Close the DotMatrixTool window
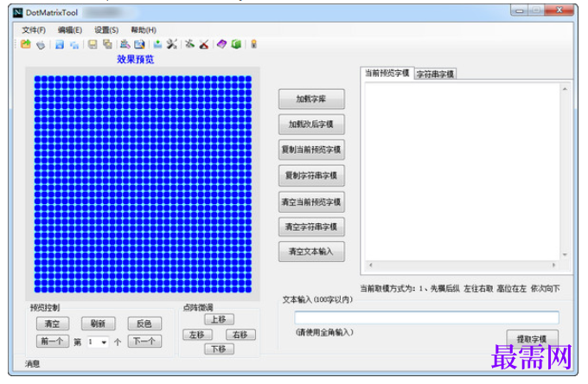The width and height of the screenshot is (588, 384). (x=559, y=10)
